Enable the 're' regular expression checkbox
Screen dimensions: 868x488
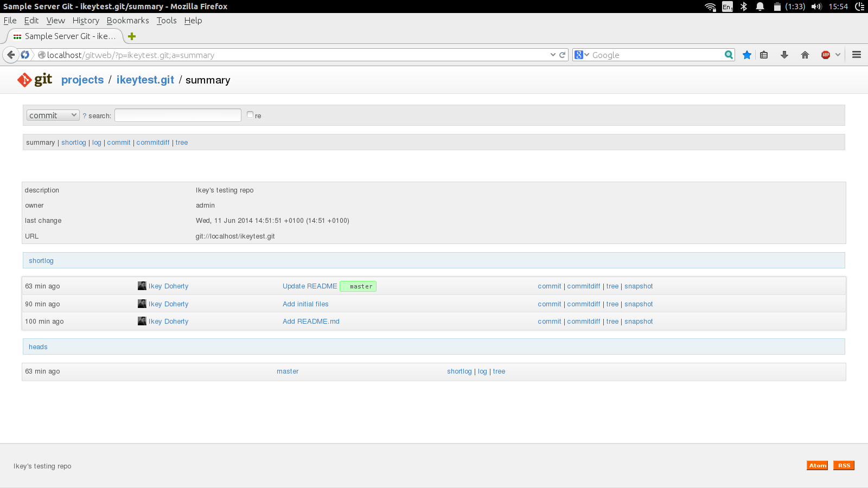click(250, 114)
